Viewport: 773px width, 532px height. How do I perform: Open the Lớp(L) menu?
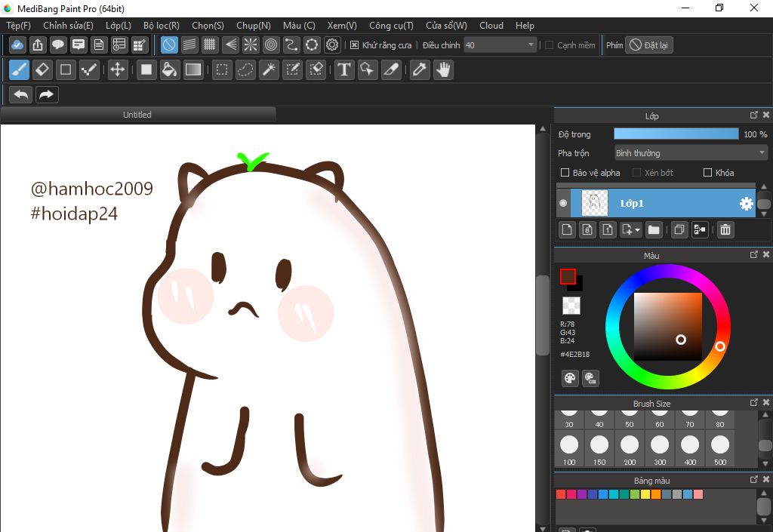pyautogui.click(x=119, y=26)
